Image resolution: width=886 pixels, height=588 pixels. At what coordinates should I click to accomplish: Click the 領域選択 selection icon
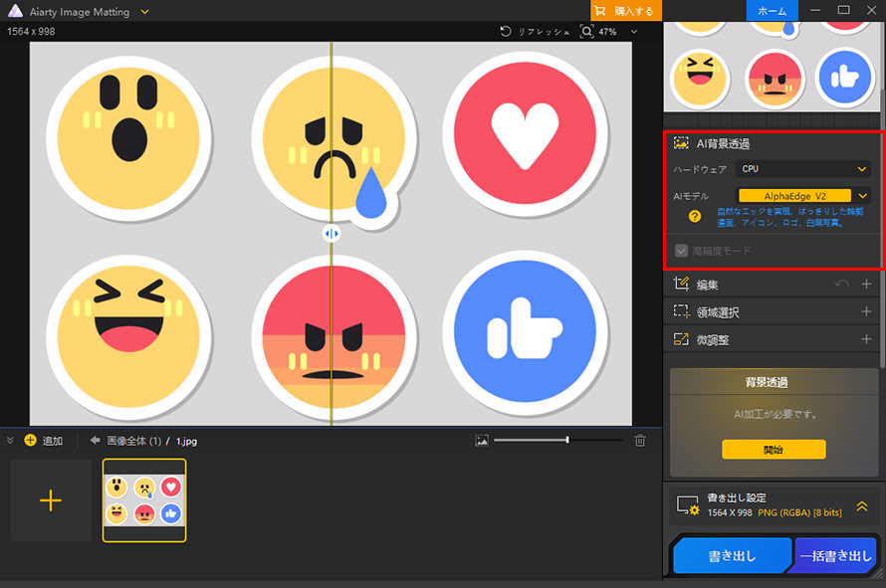tap(681, 311)
